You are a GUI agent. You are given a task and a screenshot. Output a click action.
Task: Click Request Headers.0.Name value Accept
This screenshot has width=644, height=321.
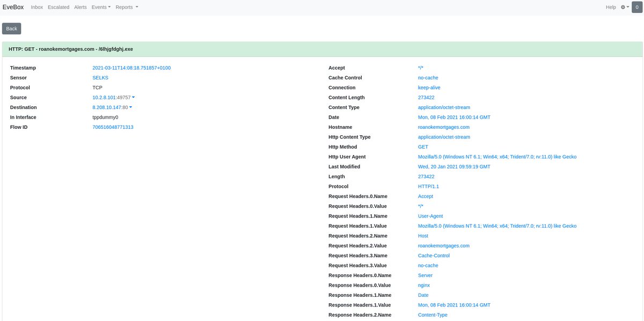click(426, 196)
